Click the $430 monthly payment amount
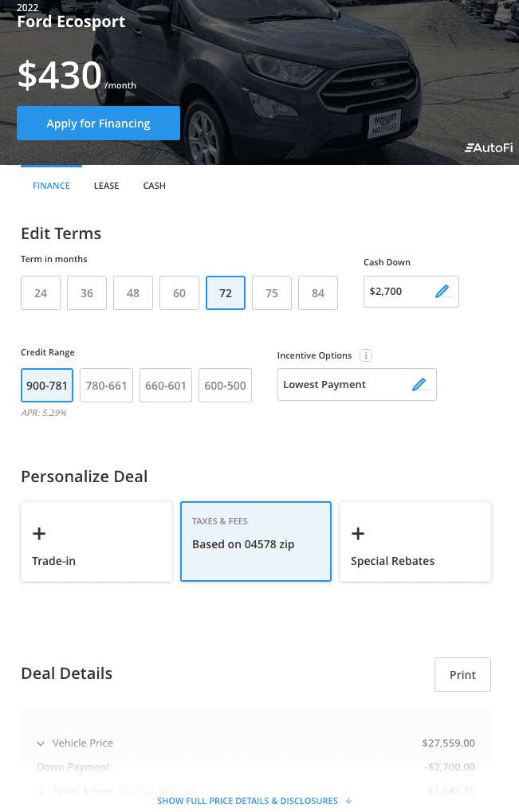The image size is (519, 812). point(60,75)
